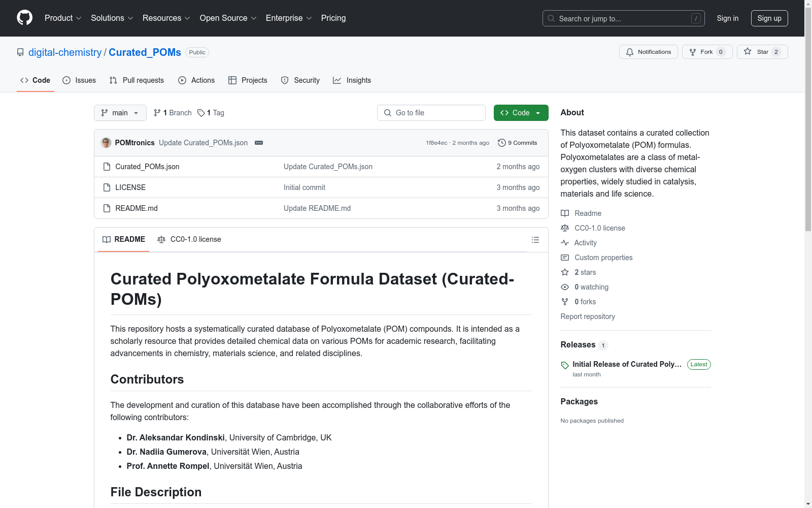
Task: Expand the Open Source menu
Action: (228, 18)
